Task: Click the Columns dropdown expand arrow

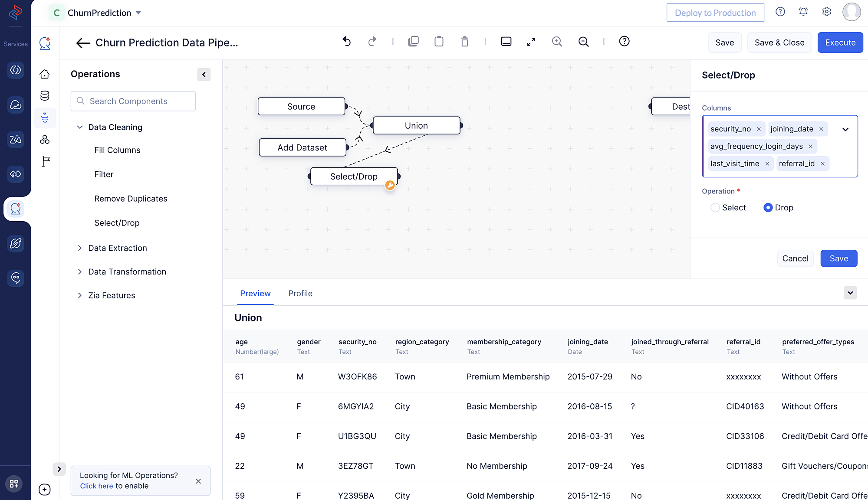Action: 845,129
